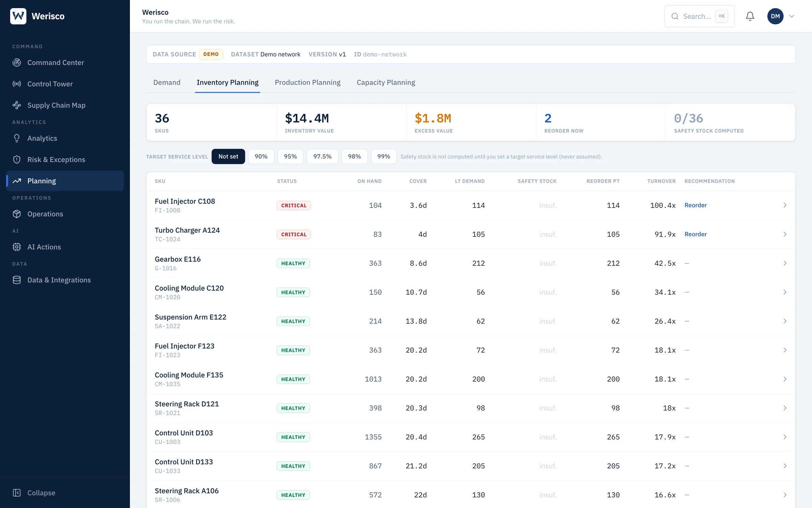Expand the Fuel Injector C108 row chevron

coord(785,205)
